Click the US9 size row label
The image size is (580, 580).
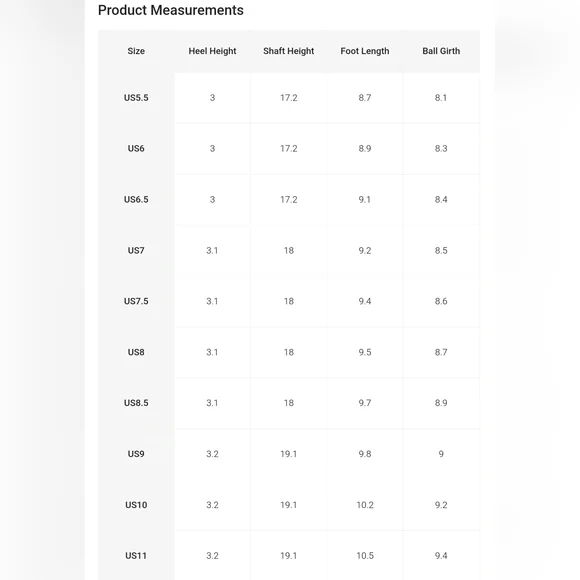[136, 454]
